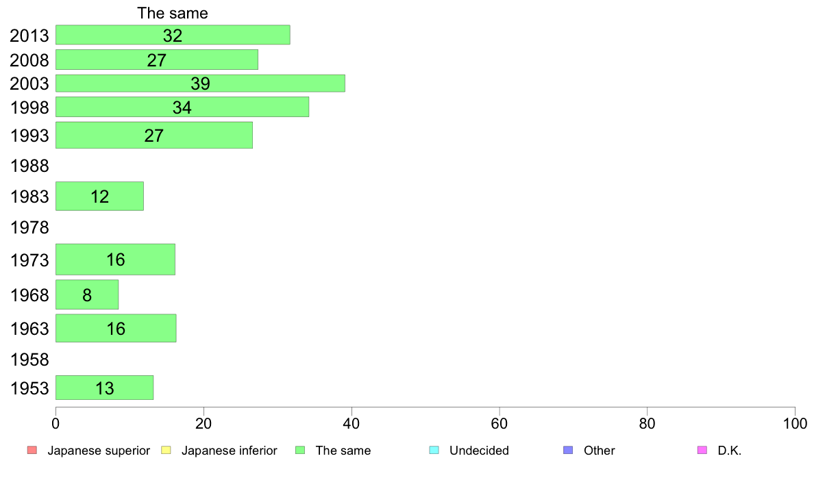Select the 2003 bar showing 39
Image resolution: width=814 pixels, height=504 pixels.
point(200,83)
